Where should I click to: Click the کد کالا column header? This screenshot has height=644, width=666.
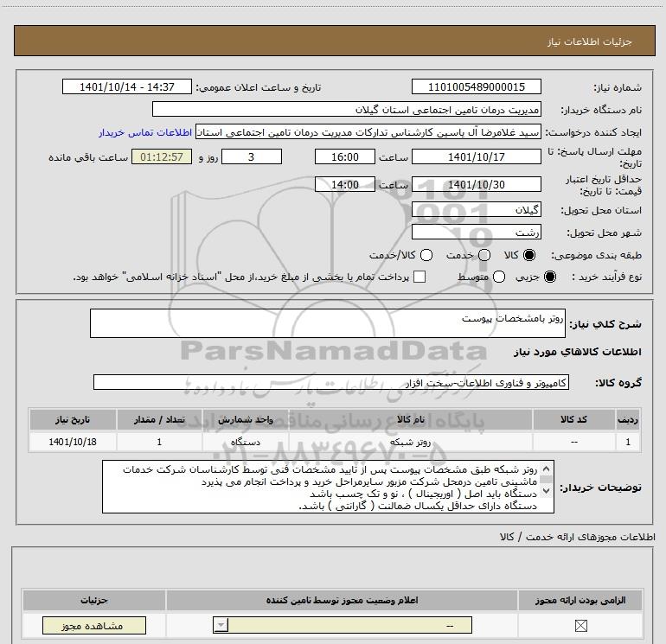(x=573, y=419)
